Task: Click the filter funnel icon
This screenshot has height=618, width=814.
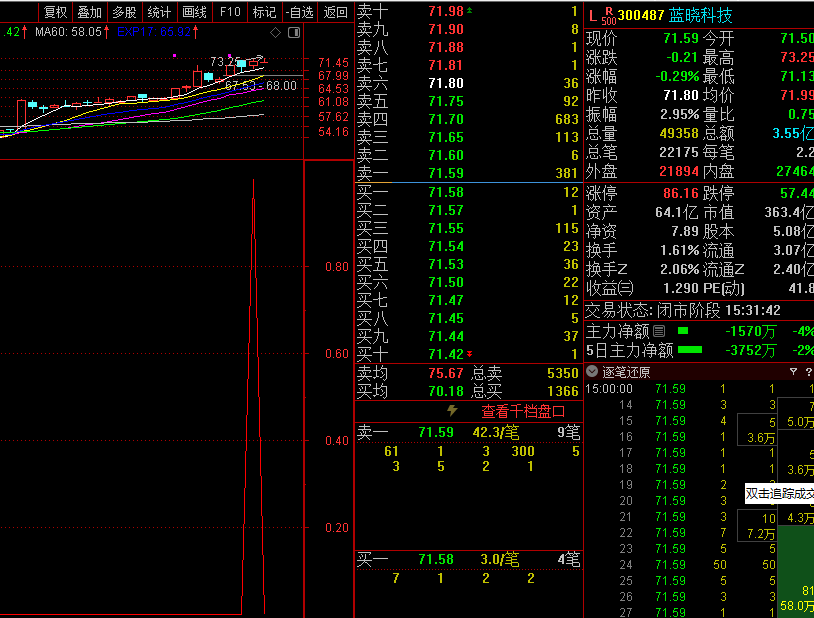Action: (x=793, y=372)
